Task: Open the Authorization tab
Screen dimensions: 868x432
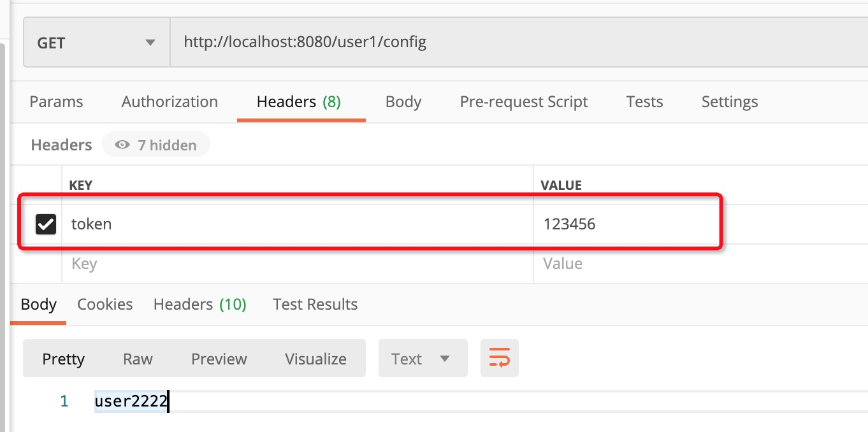Action: coord(170,102)
